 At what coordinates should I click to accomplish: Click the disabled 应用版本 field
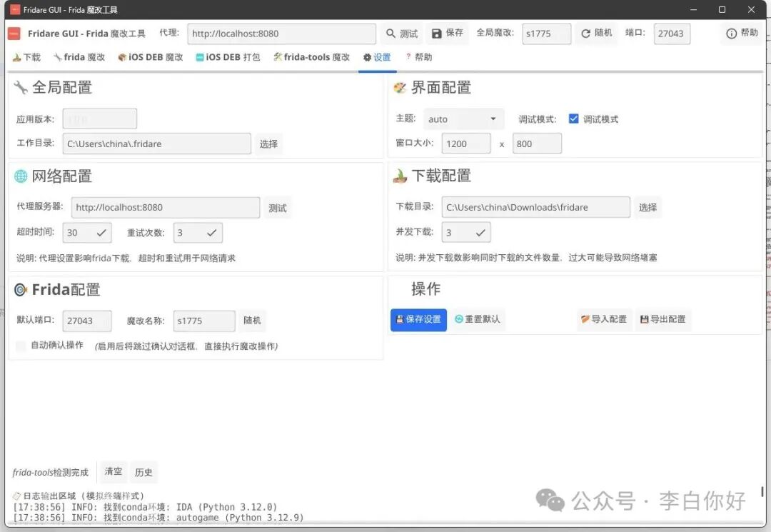tap(99, 119)
